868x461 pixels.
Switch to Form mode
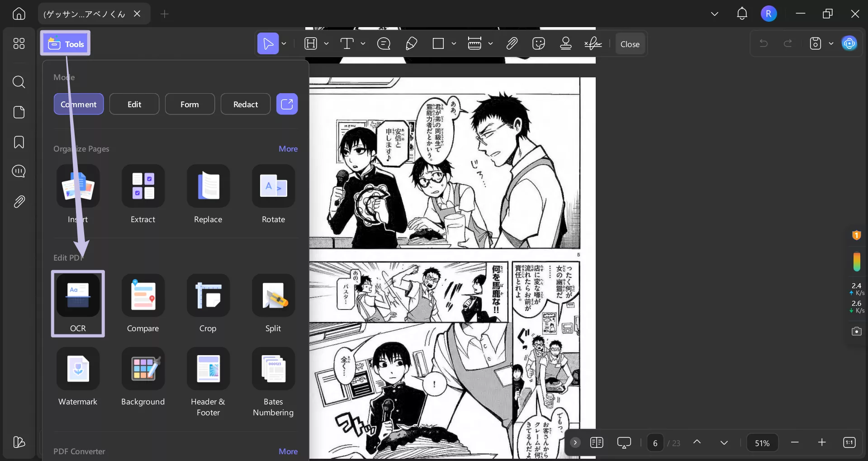click(190, 105)
